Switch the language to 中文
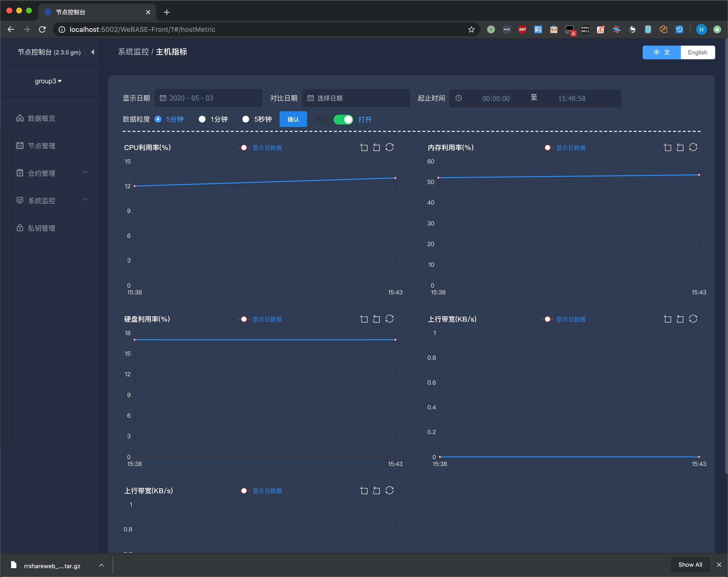This screenshot has width=728, height=577. coord(662,52)
